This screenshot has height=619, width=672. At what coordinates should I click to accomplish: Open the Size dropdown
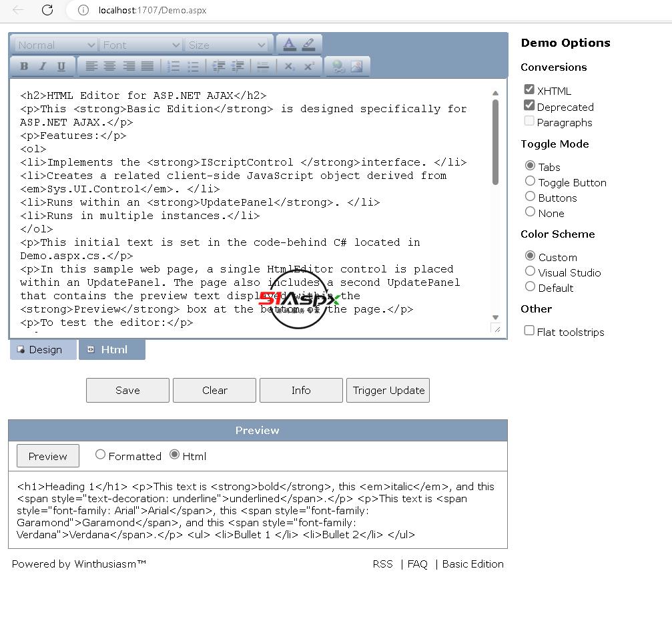(226, 45)
